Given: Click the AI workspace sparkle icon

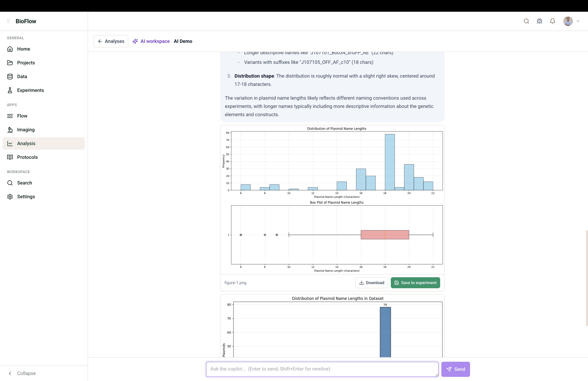Looking at the screenshot, I should (x=135, y=41).
